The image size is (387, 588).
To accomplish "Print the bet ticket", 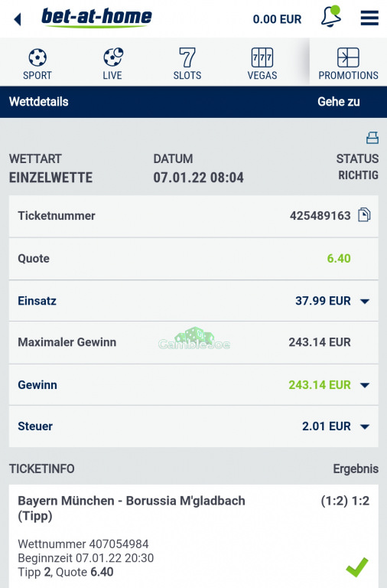I will [x=372, y=138].
